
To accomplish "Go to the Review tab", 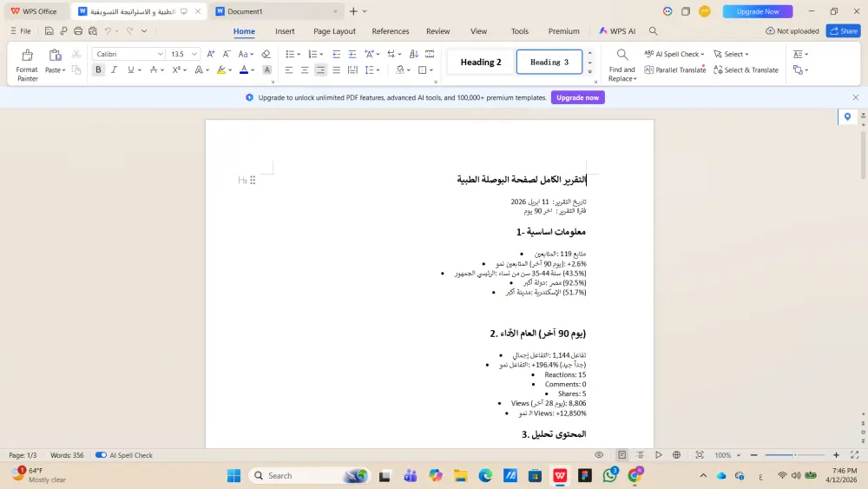I will (x=437, y=31).
